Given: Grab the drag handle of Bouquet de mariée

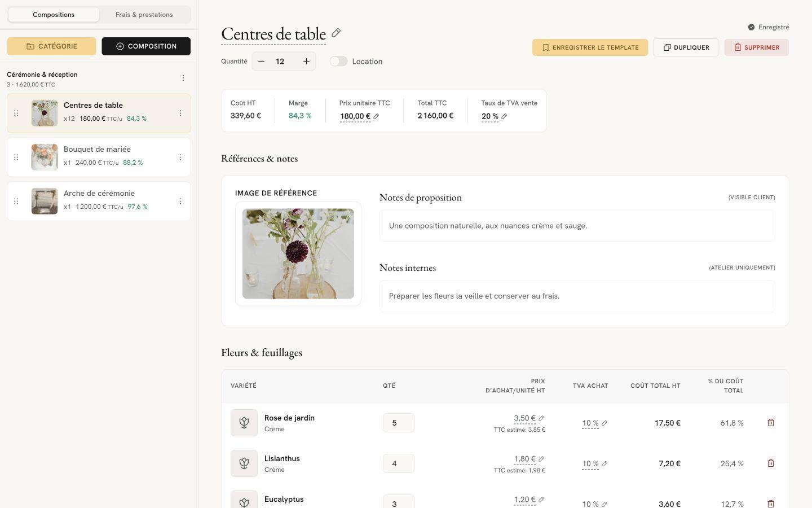Looking at the screenshot, I should click(x=16, y=157).
